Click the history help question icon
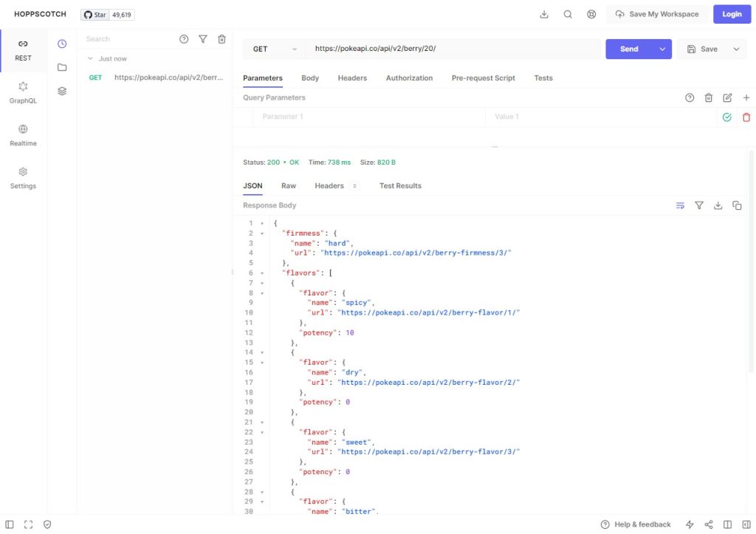Image resolution: width=756 pixels, height=534 pixels. [x=184, y=39]
